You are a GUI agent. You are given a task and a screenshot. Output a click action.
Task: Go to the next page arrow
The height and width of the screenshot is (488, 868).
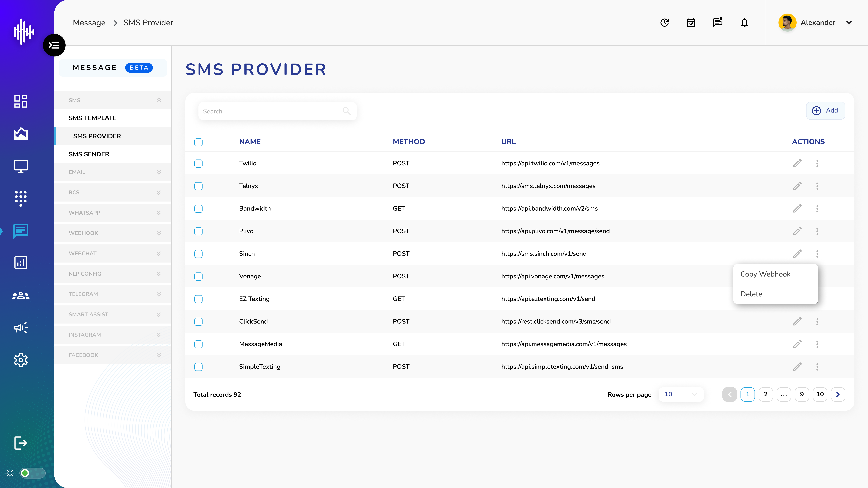838,394
